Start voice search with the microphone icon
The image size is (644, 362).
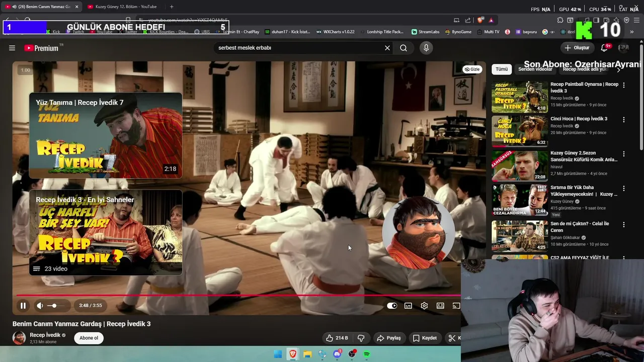[x=426, y=48]
